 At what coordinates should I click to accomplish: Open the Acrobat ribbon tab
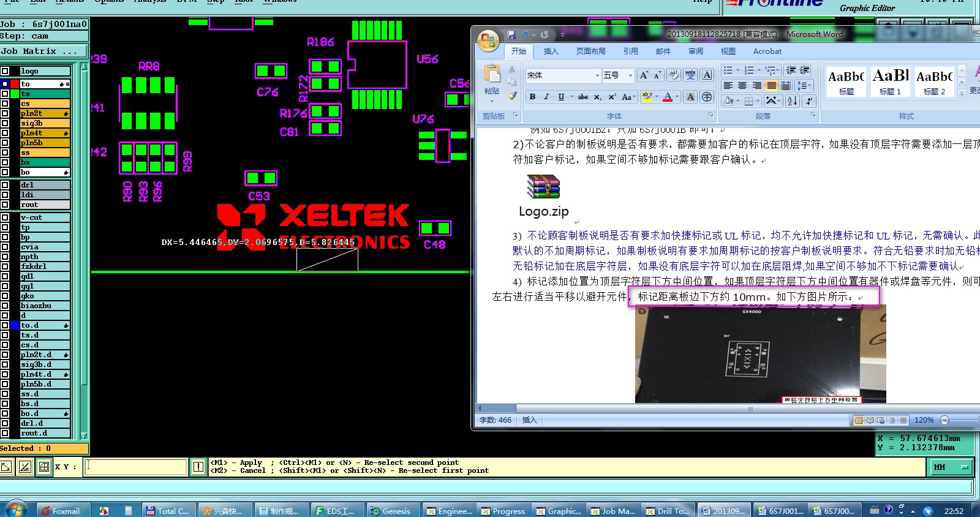[767, 51]
